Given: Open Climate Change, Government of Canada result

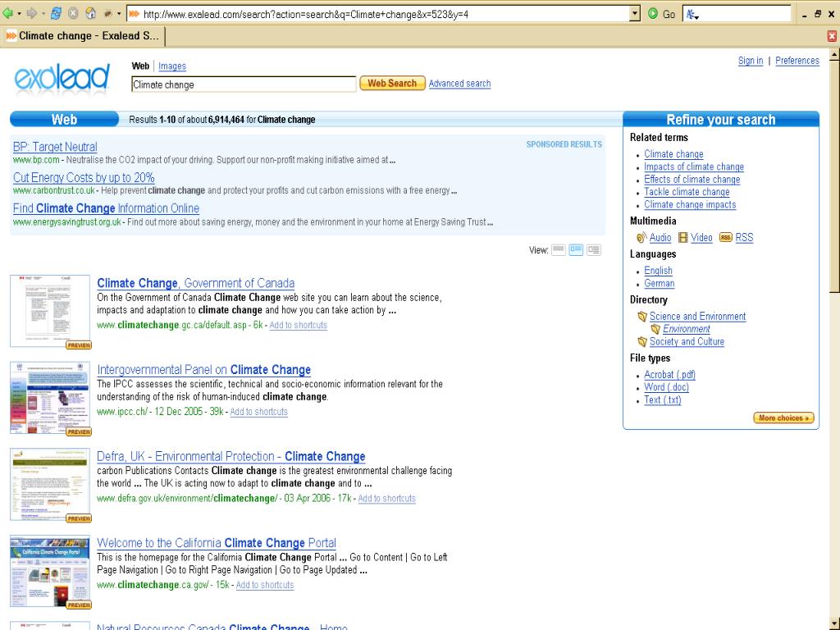Looking at the screenshot, I should tap(195, 283).
